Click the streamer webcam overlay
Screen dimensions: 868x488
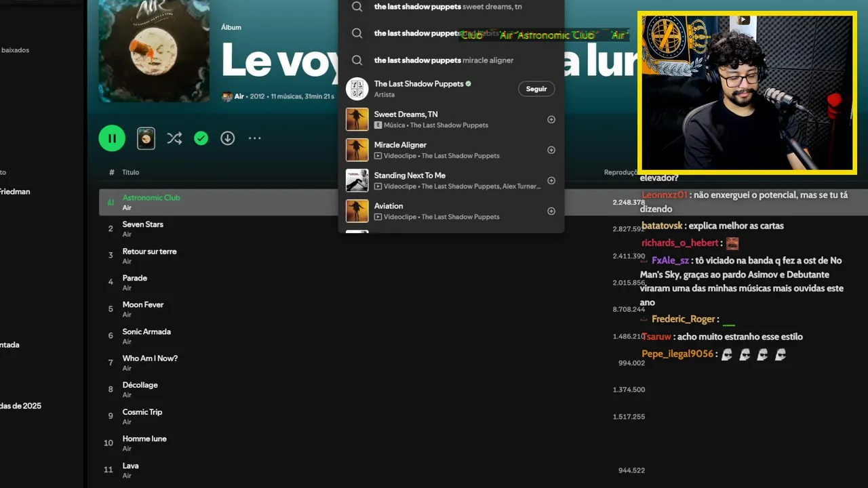click(747, 92)
